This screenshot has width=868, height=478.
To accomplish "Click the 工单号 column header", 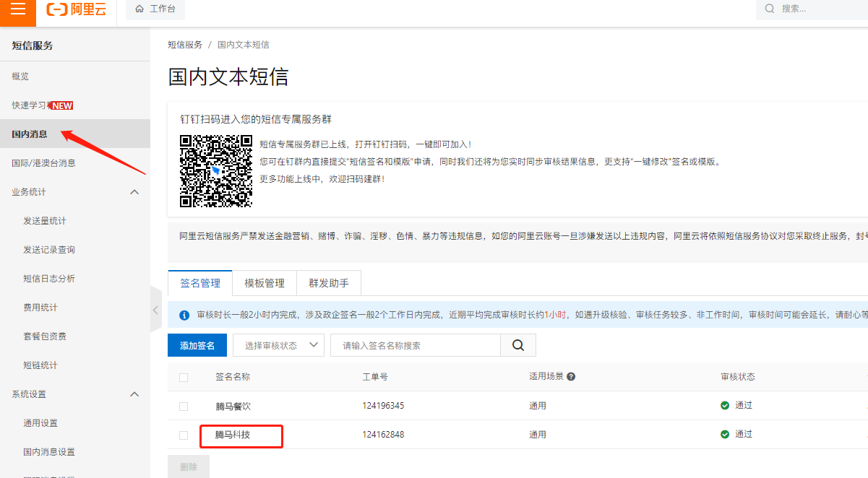I will click(x=375, y=377).
